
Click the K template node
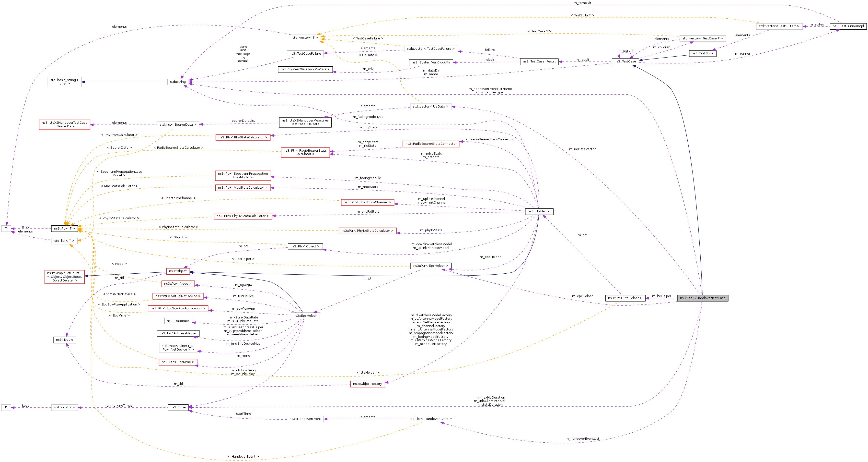coord(6,408)
